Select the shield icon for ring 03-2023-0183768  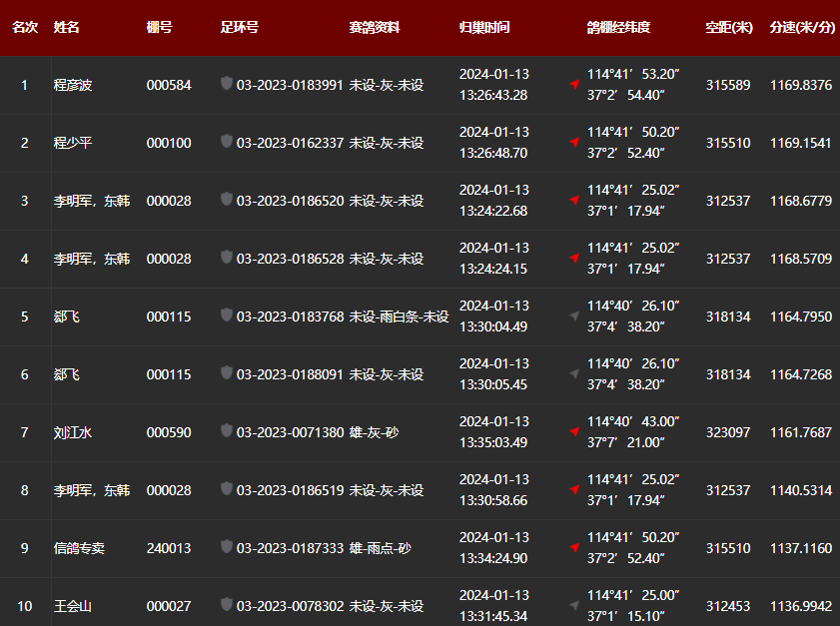tap(227, 315)
